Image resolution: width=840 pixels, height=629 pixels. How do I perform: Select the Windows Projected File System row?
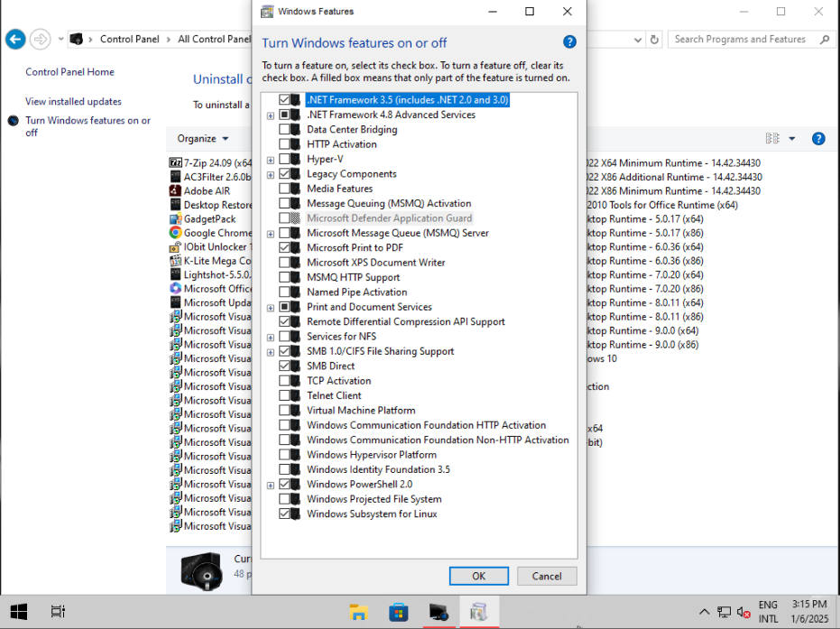click(x=374, y=499)
